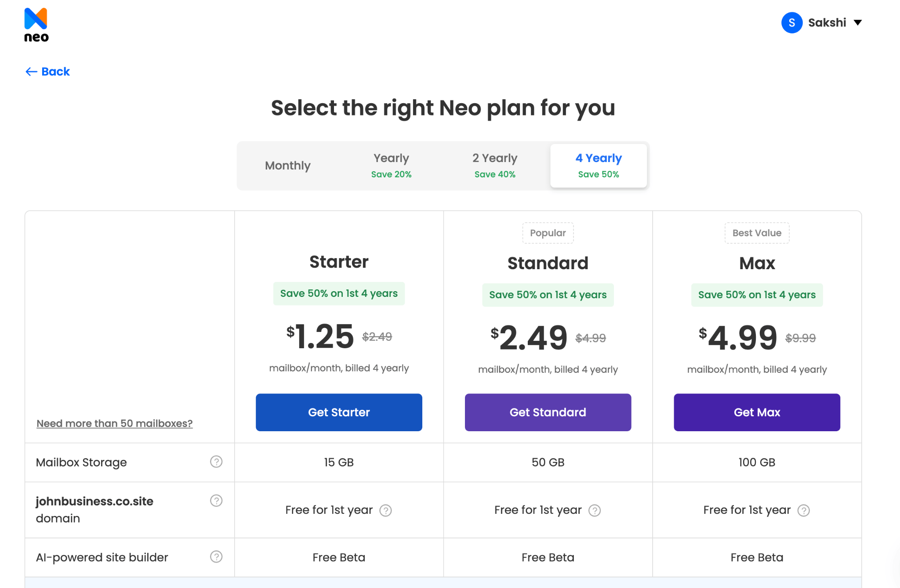Screen dimensions: 900x588
Task: Click the Mailbox Storage help icon
Action: tap(216, 462)
